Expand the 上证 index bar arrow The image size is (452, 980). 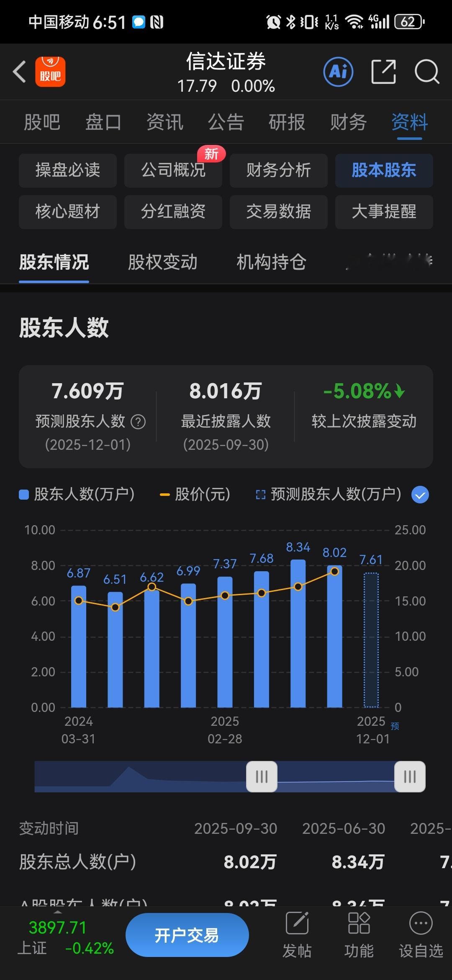coord(58,912)
